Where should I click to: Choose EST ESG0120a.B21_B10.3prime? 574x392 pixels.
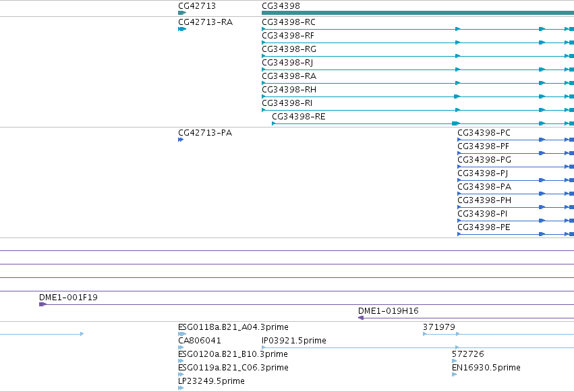click(233, 354)
